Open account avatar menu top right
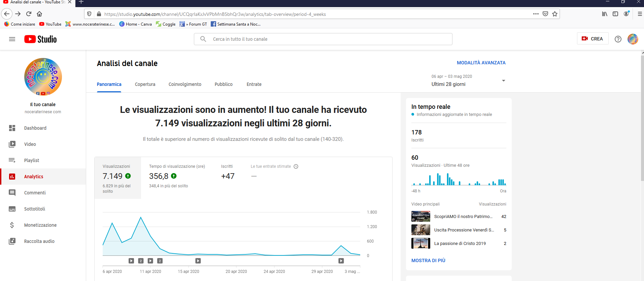644x281 pixels. click(x=633, y=39)
